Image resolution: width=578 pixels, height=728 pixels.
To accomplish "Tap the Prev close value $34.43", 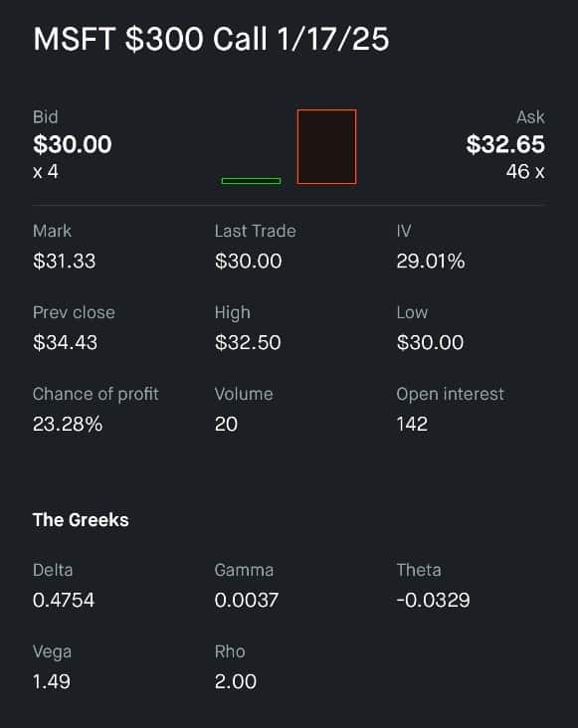I will pos(65,343).
